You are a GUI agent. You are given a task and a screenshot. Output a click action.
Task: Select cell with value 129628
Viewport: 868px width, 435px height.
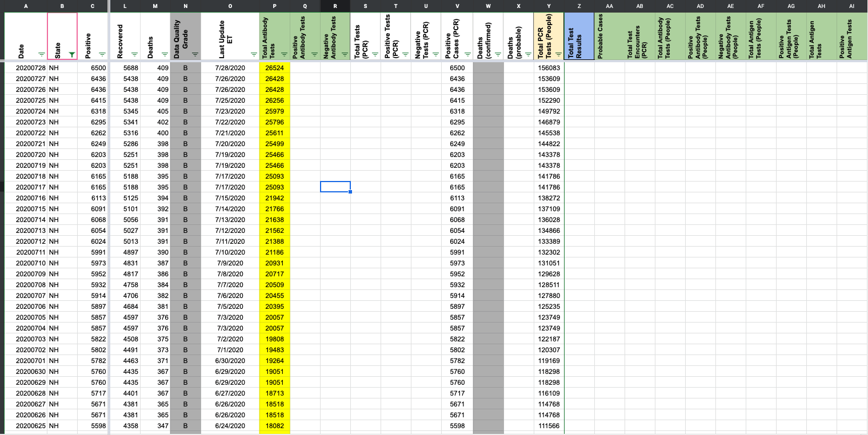[549, 273]
